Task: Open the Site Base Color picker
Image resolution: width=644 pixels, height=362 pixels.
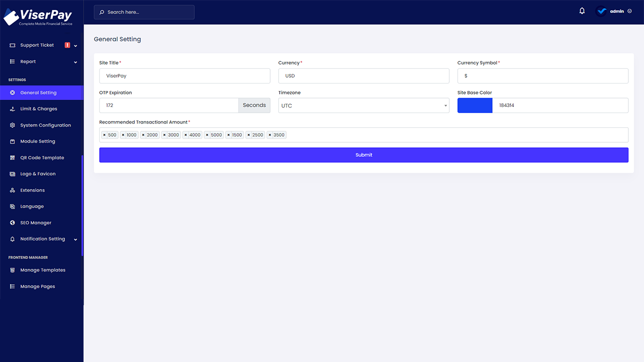Action: pyautogui.click(x=474, y=105)
